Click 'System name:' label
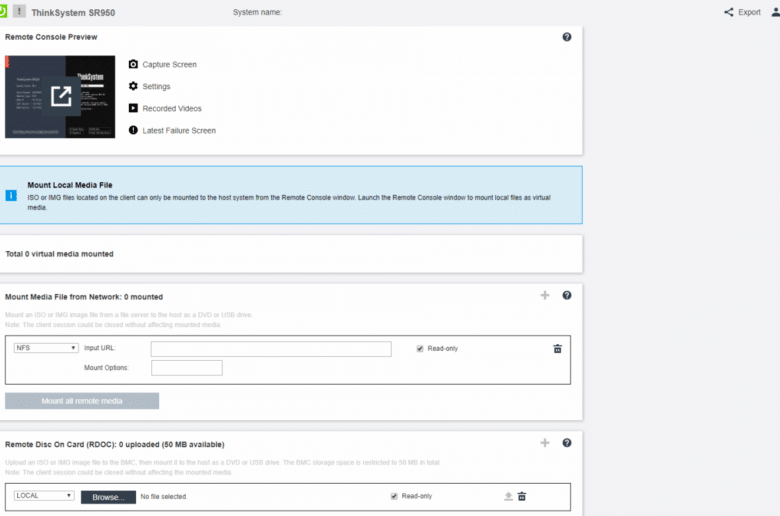The image size is (780, 516). 257,12
